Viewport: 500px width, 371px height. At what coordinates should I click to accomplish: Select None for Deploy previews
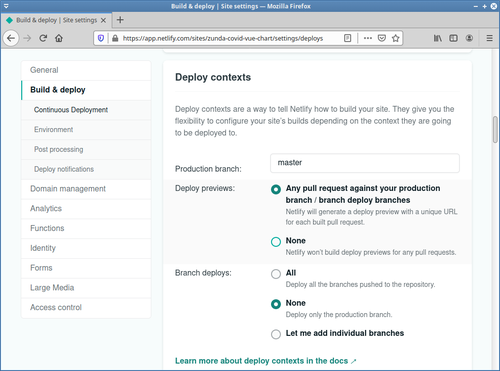tap(276, 242)
